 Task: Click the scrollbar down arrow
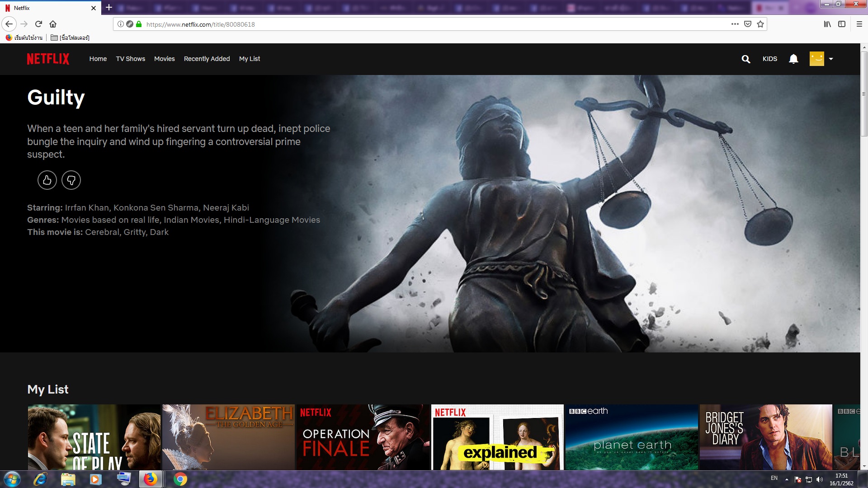pyautogui.click(x=864, y=466)
